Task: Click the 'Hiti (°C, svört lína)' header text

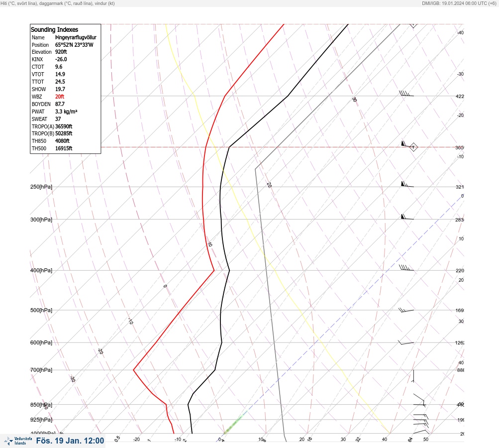Action: (x=19, y=3)
